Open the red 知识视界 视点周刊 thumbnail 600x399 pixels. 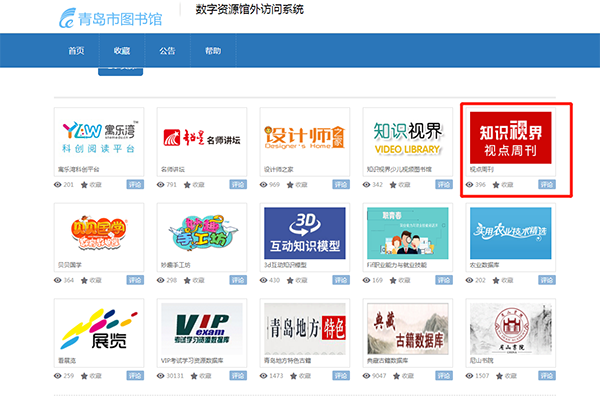[510, 137]
